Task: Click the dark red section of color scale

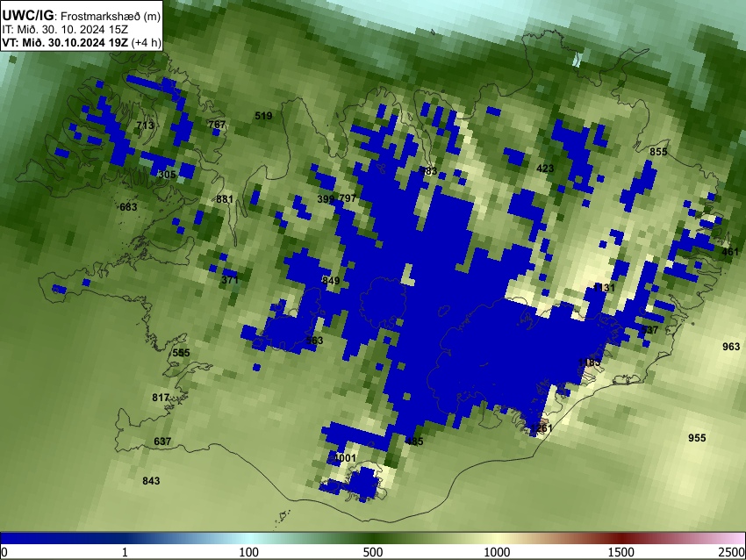Action: [x=621, y=538]
